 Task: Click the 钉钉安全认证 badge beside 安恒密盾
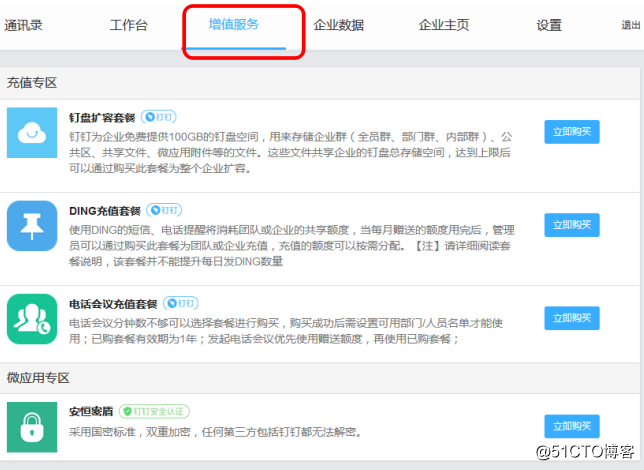[154, 411]
